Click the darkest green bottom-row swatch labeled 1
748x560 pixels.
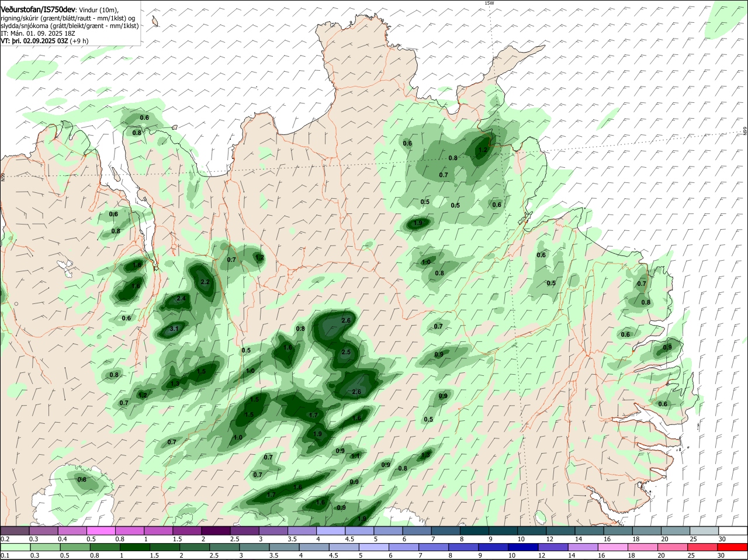pyautogui.click(x=134, y=547)
